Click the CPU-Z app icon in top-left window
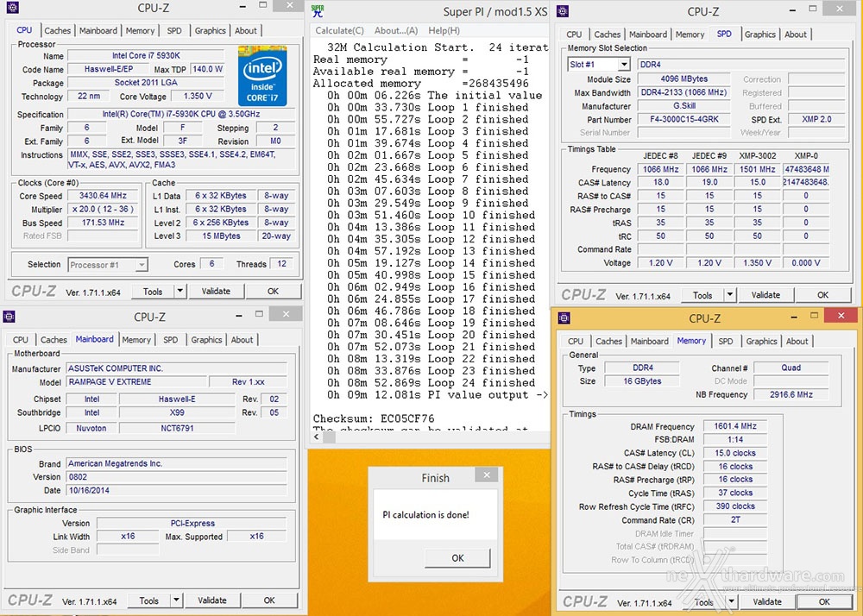Image resolution: width=863 pixels, height=616 pixels. coord(12,8)
